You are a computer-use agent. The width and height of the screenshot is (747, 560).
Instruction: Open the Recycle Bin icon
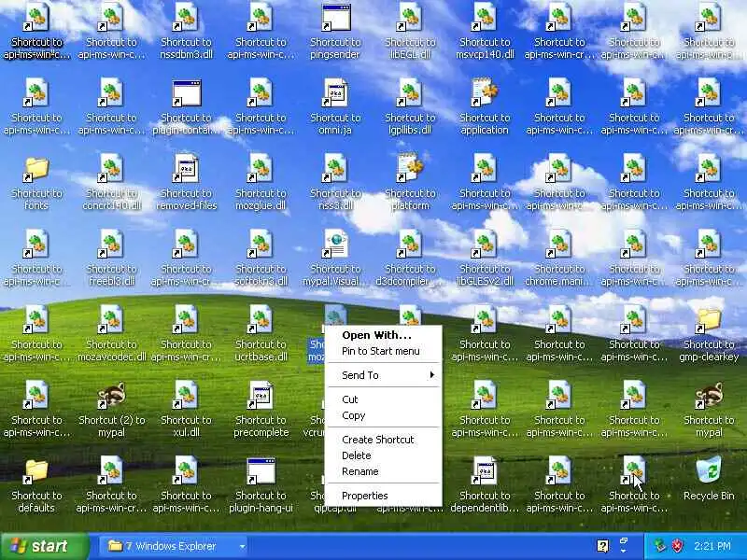click(709, 479)
